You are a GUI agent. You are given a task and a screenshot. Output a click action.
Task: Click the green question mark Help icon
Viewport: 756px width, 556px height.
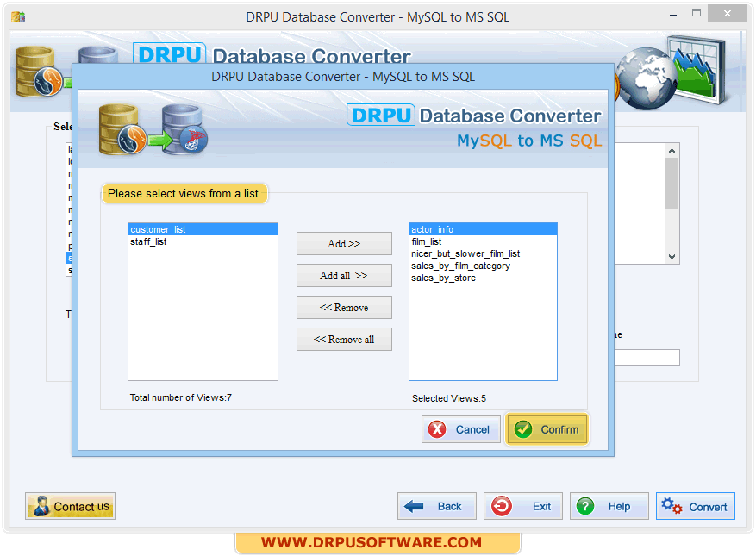tap(585, 506)
